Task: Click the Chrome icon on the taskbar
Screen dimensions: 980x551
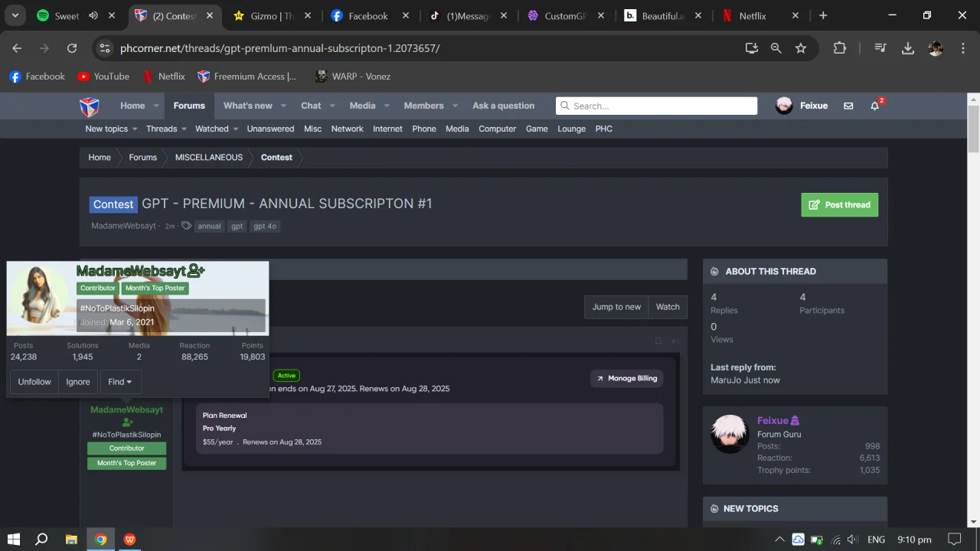Action: (x=100, y=539)
